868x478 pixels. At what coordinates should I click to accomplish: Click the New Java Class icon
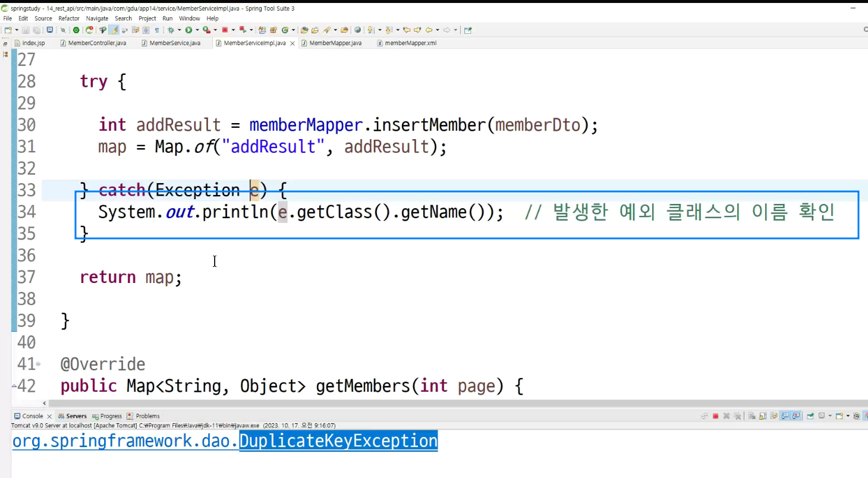285,30
